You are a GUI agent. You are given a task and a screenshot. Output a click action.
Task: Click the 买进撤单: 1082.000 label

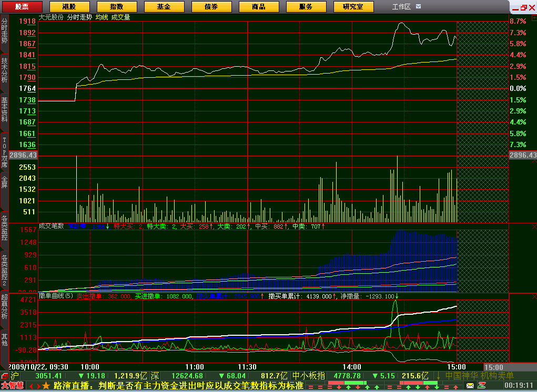164,296
